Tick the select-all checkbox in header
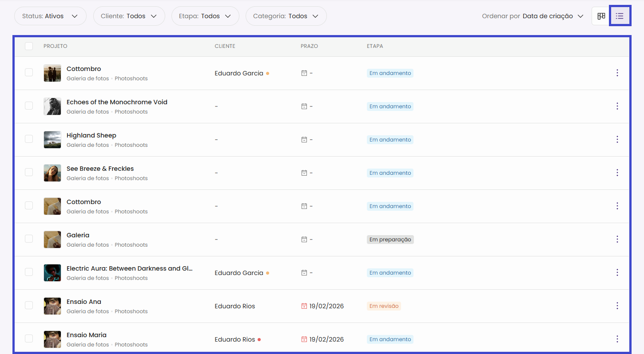 29,46
